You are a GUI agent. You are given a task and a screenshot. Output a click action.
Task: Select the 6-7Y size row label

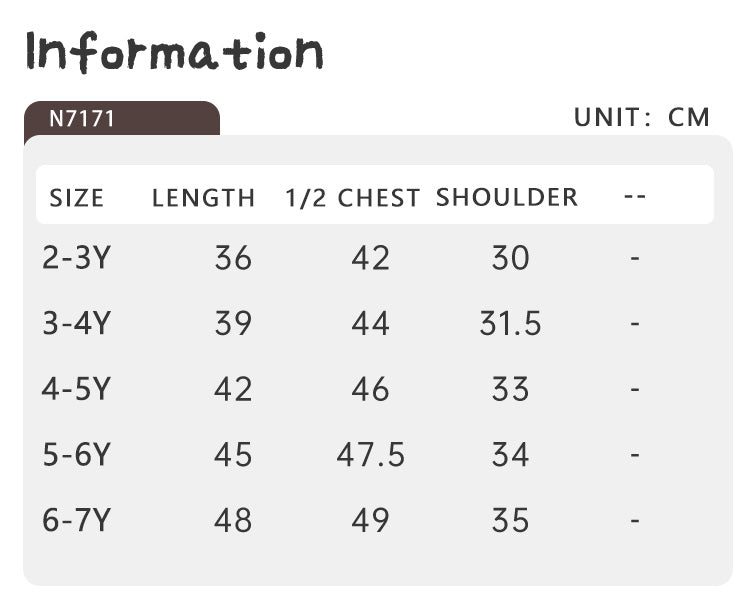pyautogui.click(x=76, y=520)
